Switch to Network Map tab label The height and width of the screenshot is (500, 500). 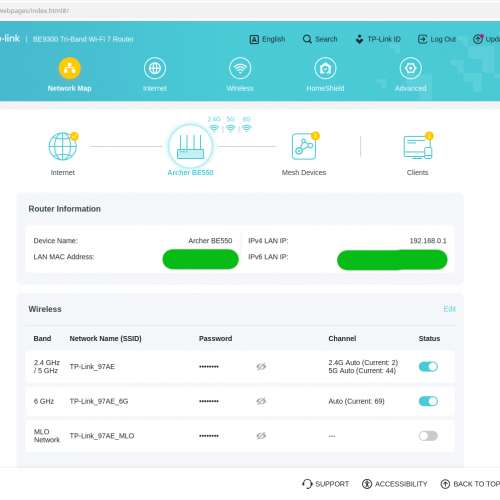click(69, 88)
